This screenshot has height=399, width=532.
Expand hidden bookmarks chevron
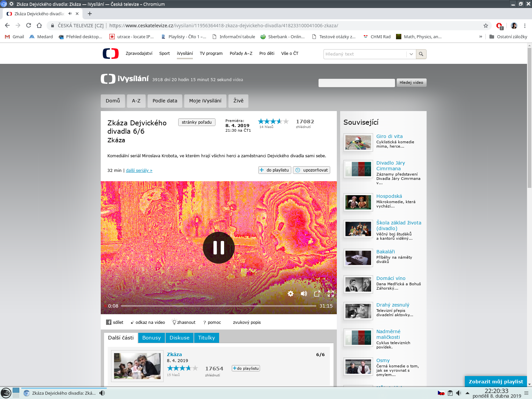(481, 37)
